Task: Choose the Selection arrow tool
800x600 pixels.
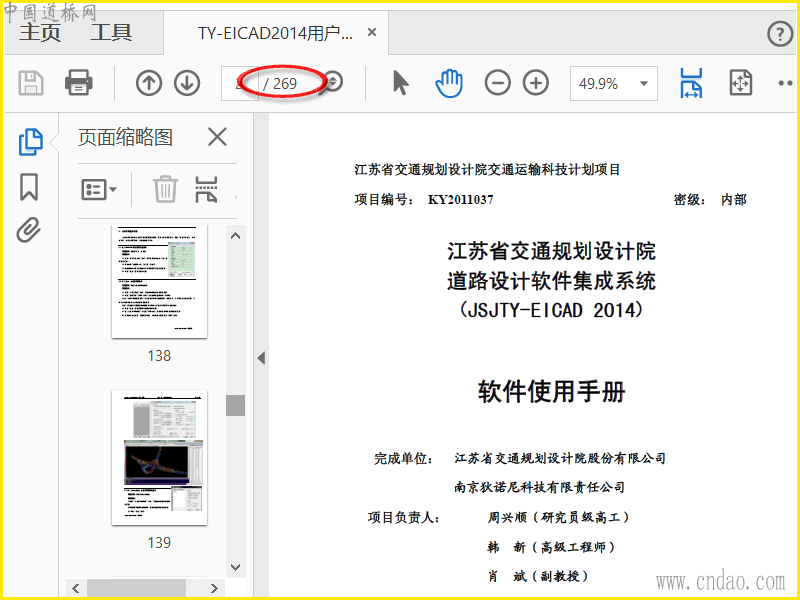Action: tap(401, 83)
